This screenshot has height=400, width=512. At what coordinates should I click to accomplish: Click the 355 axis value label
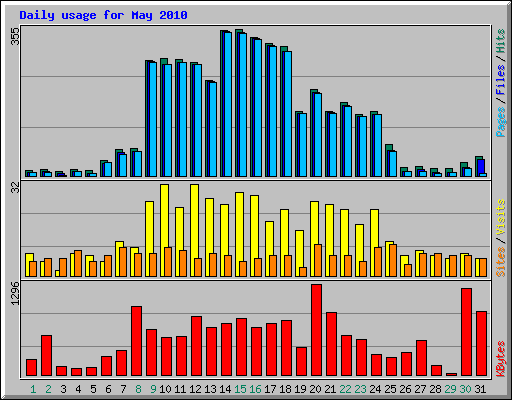15,36
